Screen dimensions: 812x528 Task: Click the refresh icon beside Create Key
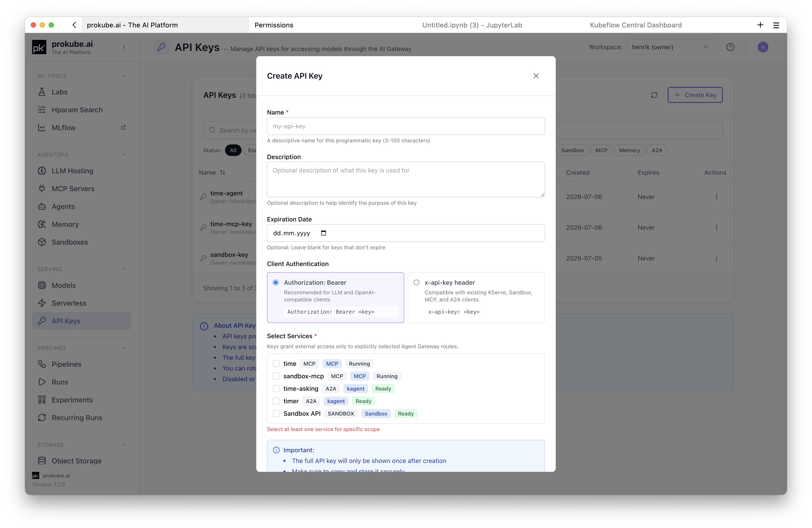tap(654, 95)
